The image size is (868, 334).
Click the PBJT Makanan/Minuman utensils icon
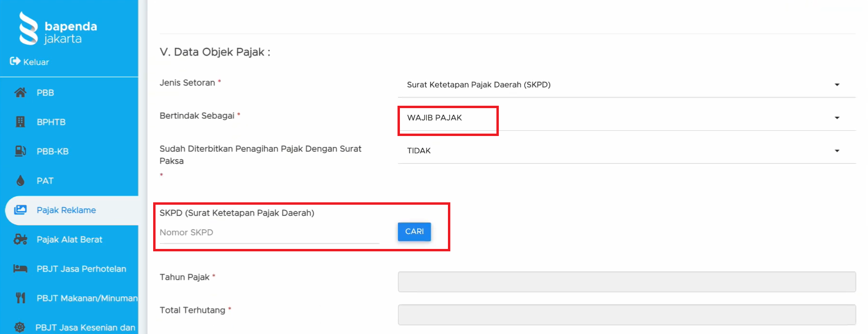(x=20, y=298)
